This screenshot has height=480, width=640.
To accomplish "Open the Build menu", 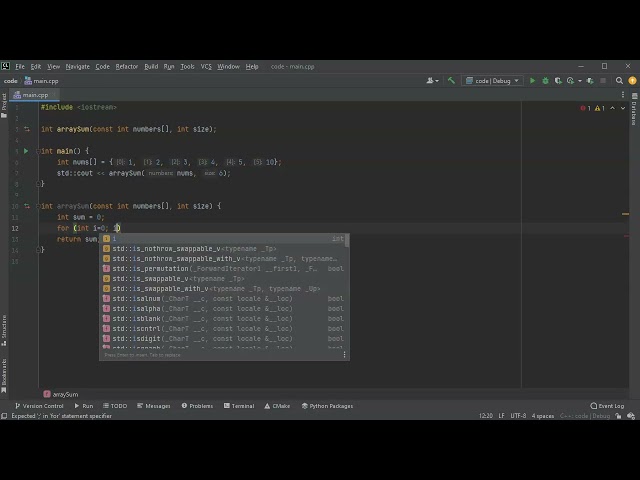I will (151, 67).
